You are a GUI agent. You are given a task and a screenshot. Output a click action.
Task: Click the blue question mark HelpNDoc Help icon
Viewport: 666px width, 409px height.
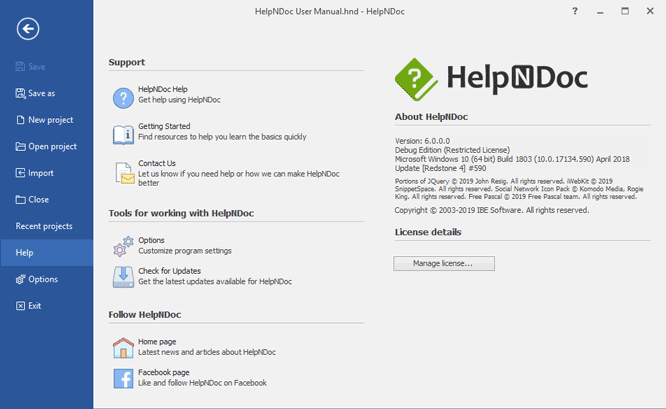click(x=123, y=98)
